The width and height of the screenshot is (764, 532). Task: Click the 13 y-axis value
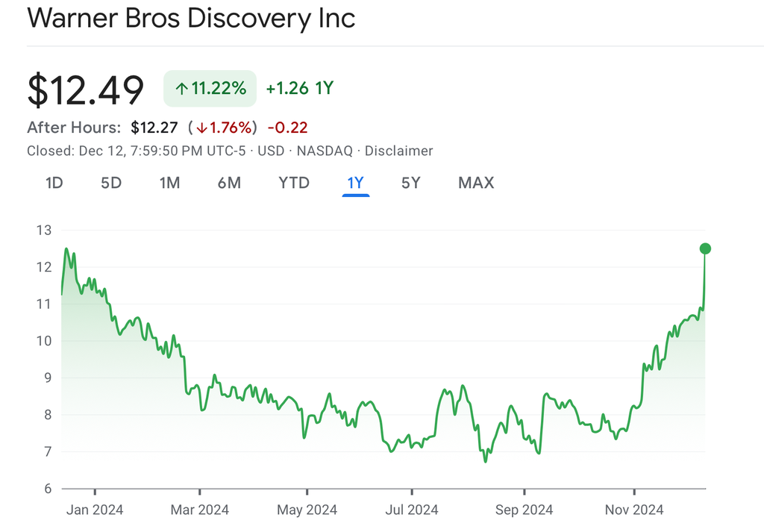pos(44,231)
